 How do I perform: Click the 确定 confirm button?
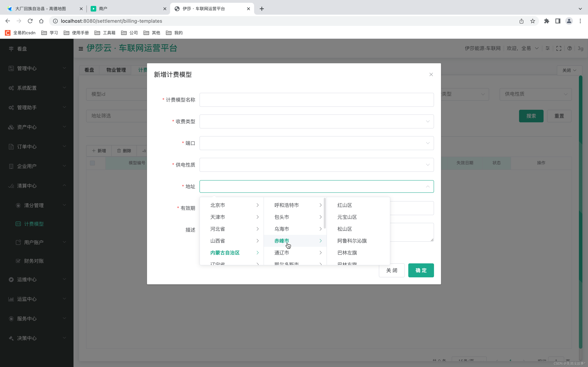421,270
